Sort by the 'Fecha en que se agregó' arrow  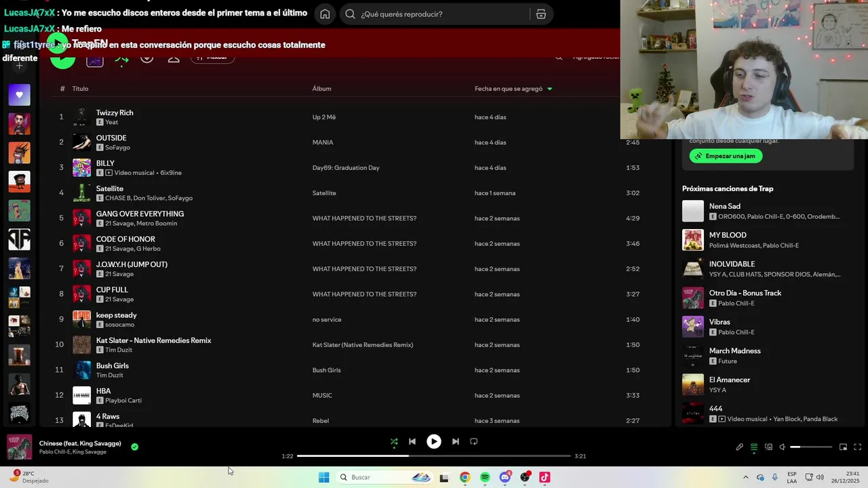pyautogui.click(x=549, y=89)
